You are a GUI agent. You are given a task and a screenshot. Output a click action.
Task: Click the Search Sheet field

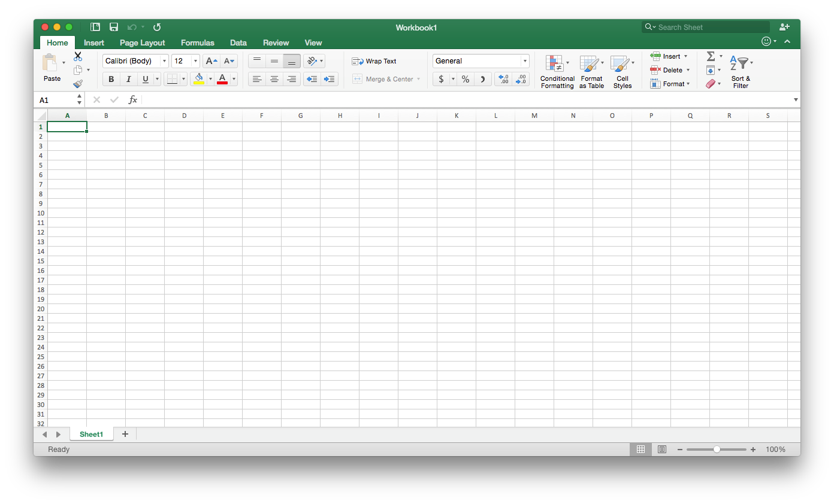pos(706,27)
